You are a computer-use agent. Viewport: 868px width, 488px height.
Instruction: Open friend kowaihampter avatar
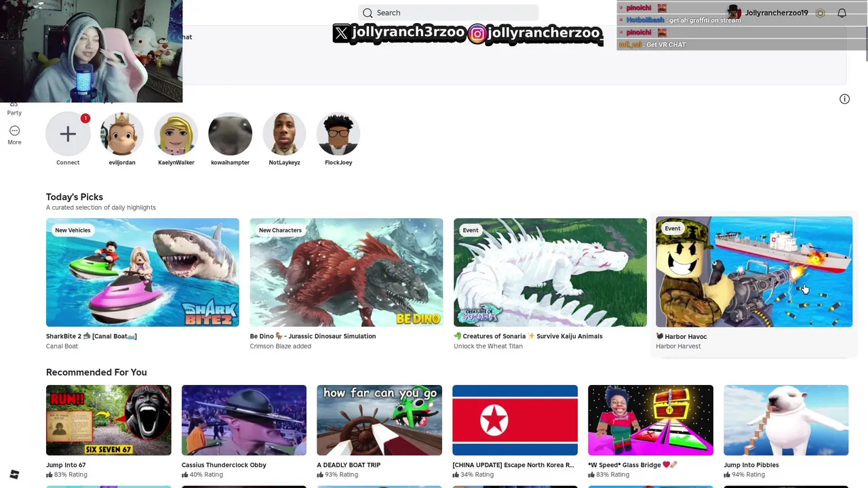230,134
